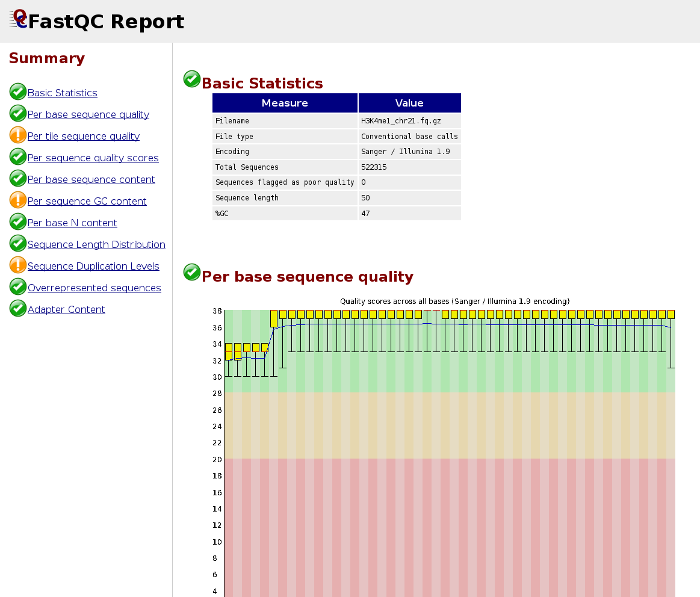Click pass icon beside Per base sequence quality heading
Image resolution: width=700 pixels, height=597 pixels.
tap(192, 273)
